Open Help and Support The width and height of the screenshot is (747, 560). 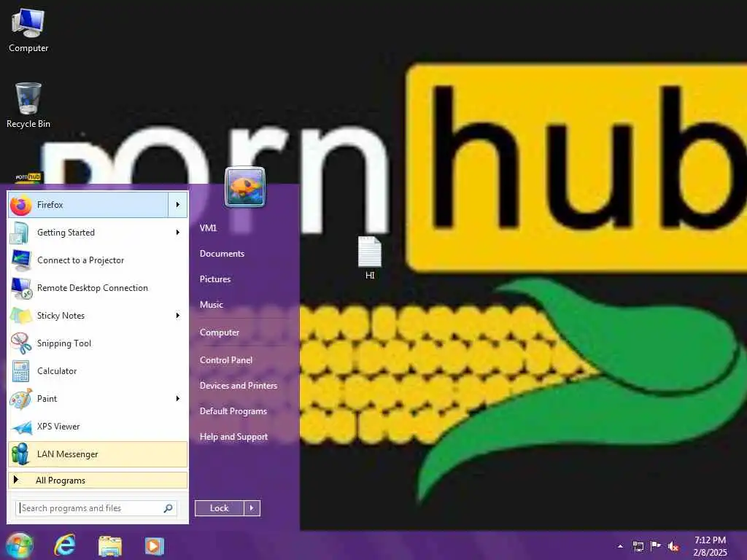click(x=234, y=437)
